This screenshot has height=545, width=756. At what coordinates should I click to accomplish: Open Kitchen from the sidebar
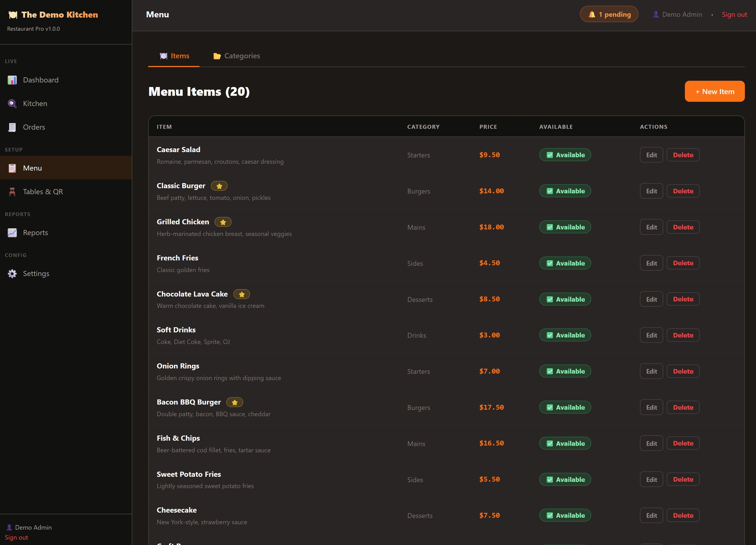click(66, 103)
